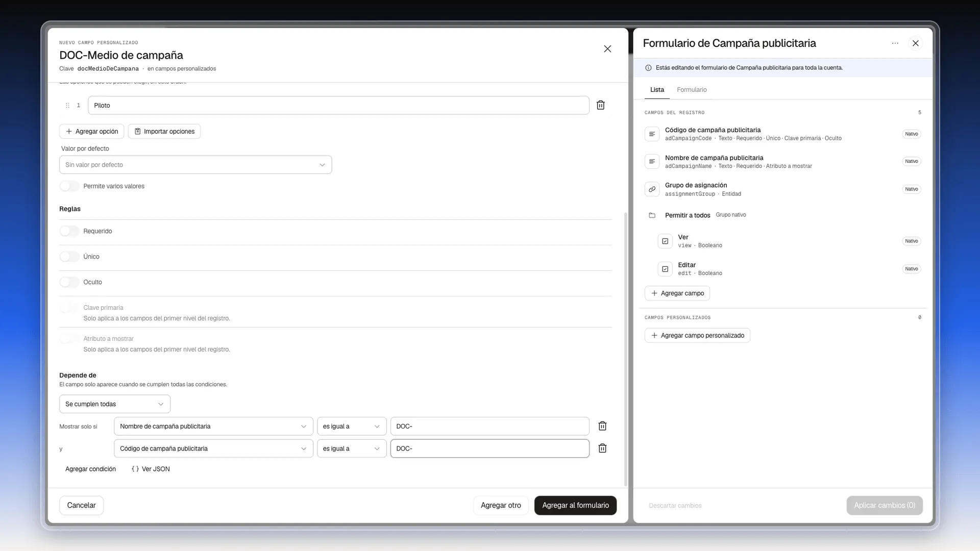Click the dialog's vertical scrollbar
980x551 pixels.
(626, 349)
